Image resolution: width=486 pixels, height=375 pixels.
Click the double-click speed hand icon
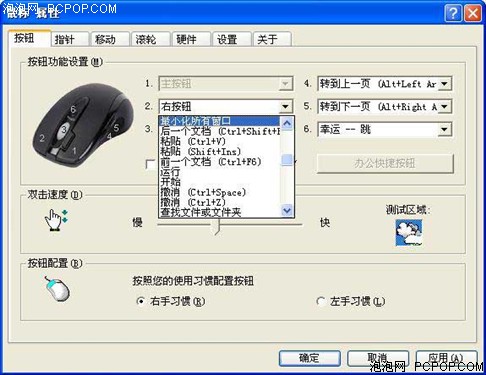56,220
